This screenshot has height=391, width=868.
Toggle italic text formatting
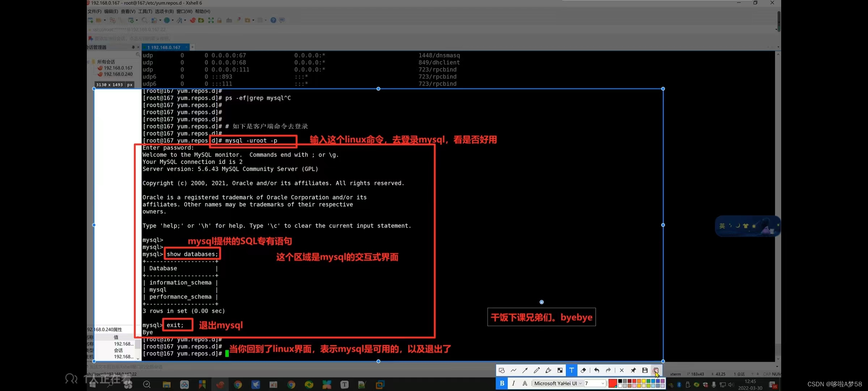point(514,383)
